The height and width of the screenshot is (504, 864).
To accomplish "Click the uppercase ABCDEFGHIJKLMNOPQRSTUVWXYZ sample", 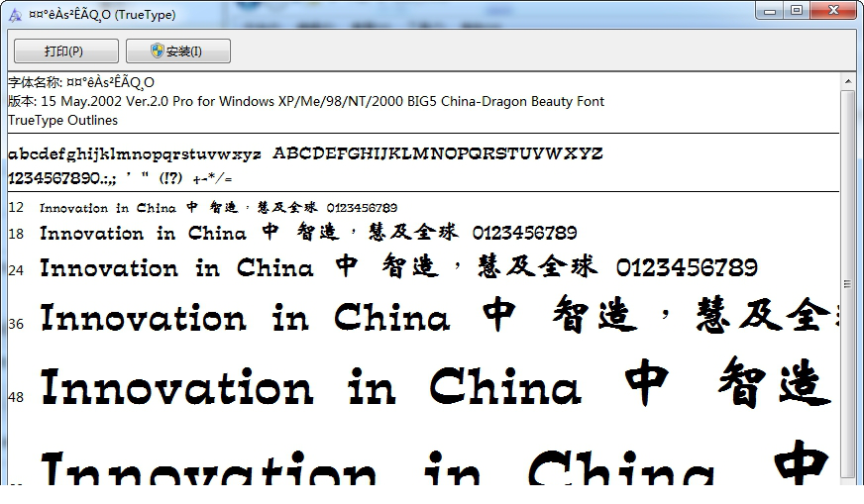I will [438, 153].
